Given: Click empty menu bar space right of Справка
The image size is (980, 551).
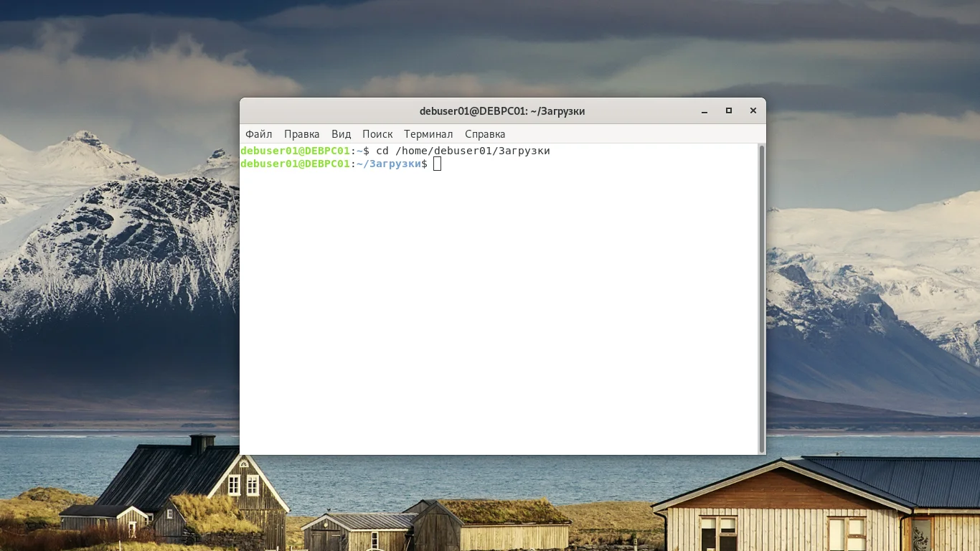Looking at the screenshot, I should pyautogui.click(x=631, y=134).
